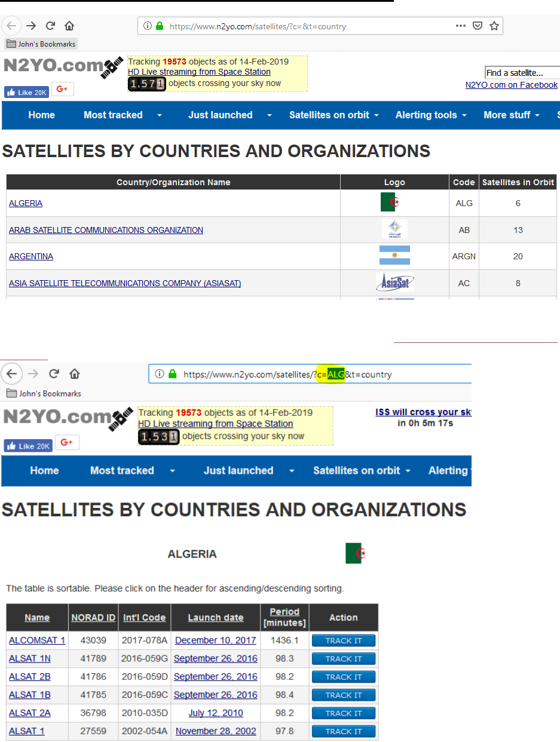This screenshot has height=742, width=560.
Task: Open the ARGENTINA country link
Action: [x=31, y=256]
